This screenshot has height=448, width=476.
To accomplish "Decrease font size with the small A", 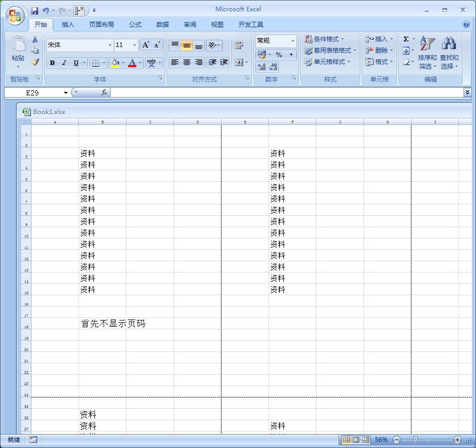I will [x=157, y=45].
